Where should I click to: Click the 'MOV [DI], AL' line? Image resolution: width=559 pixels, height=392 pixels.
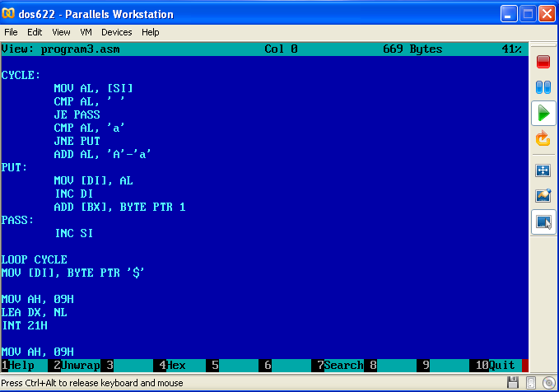coord(93,180)
